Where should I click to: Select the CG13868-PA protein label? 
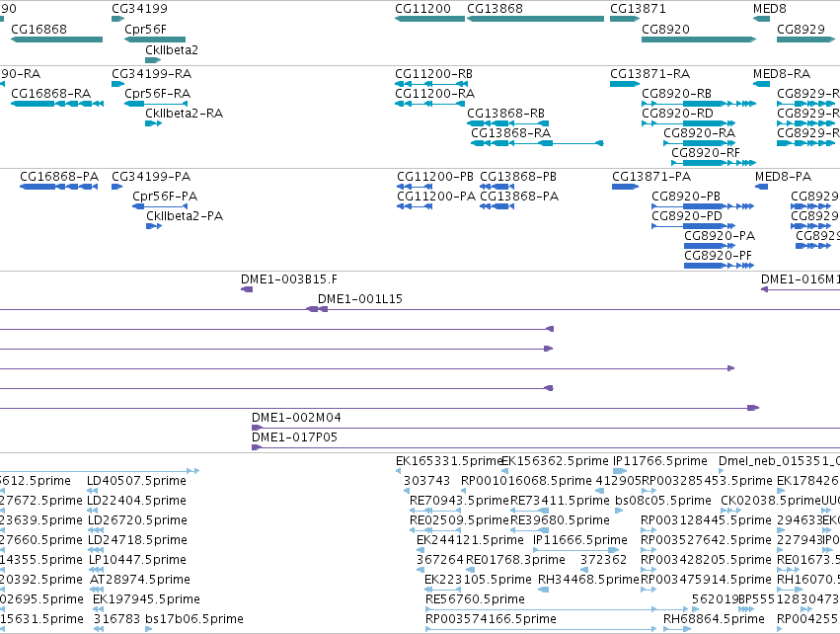click(519, 197)
